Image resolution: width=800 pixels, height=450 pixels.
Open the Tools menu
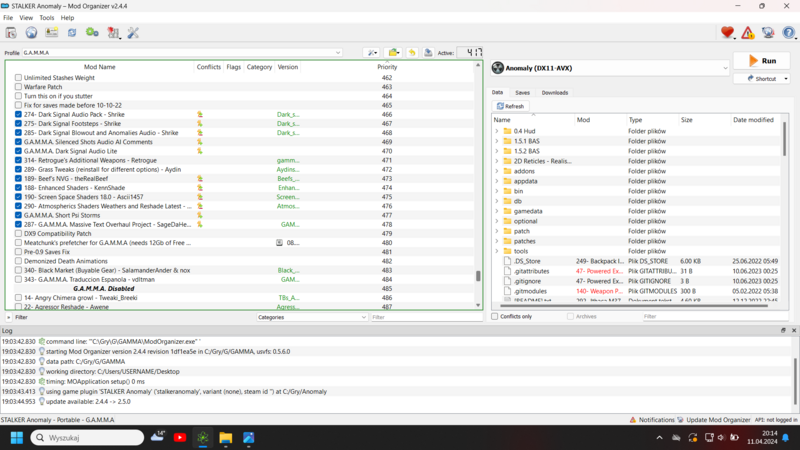click(x=46, y=18)
